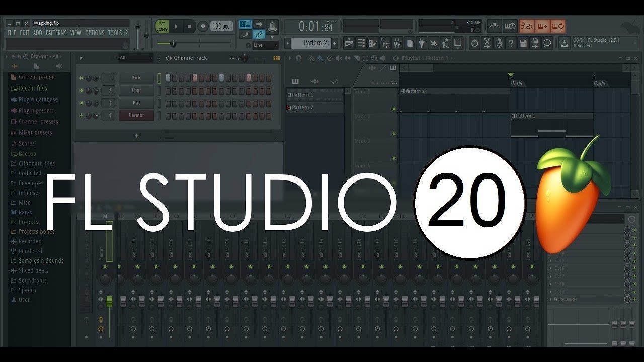Click the Swing knob in Channel rack
Viewport: 644px width, 362px height.
click(245, 58)
